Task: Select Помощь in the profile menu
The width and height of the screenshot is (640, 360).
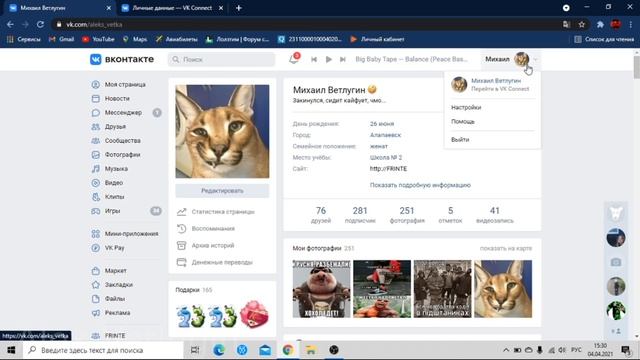Action: coord(463,122)
